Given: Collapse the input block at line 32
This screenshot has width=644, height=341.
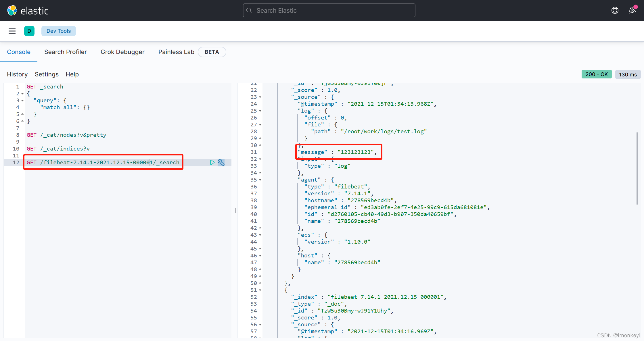Looking at the screenshot, I should pyautogui.click(x=260, y=159).
